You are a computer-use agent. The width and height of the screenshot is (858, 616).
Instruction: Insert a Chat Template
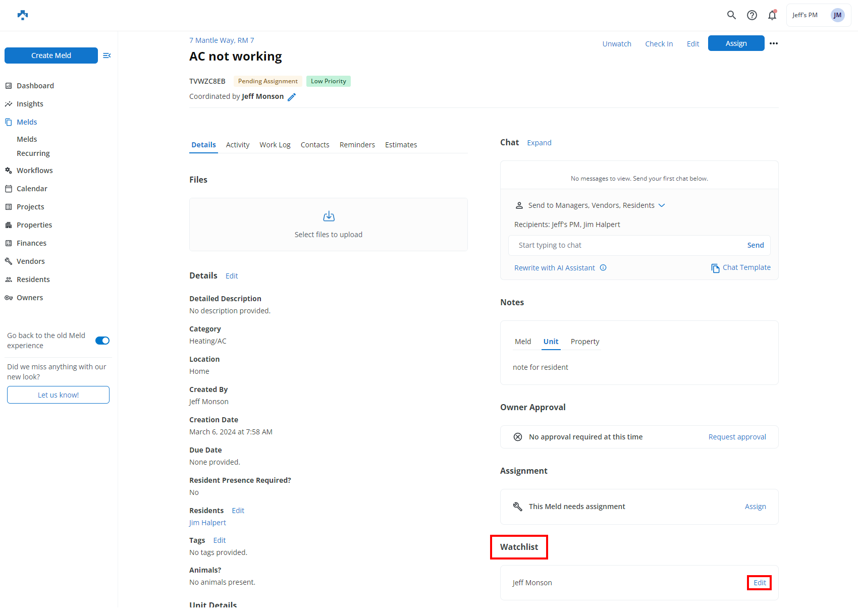pos(740,267)
